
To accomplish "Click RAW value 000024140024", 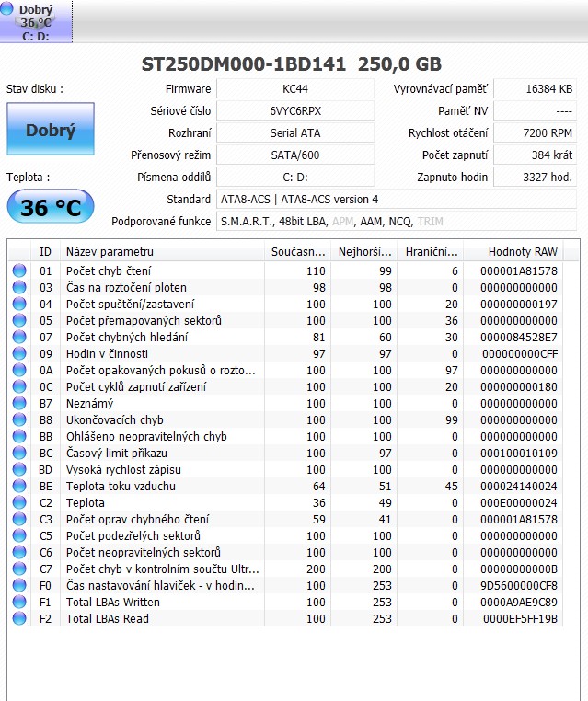I will coord(519,486).
